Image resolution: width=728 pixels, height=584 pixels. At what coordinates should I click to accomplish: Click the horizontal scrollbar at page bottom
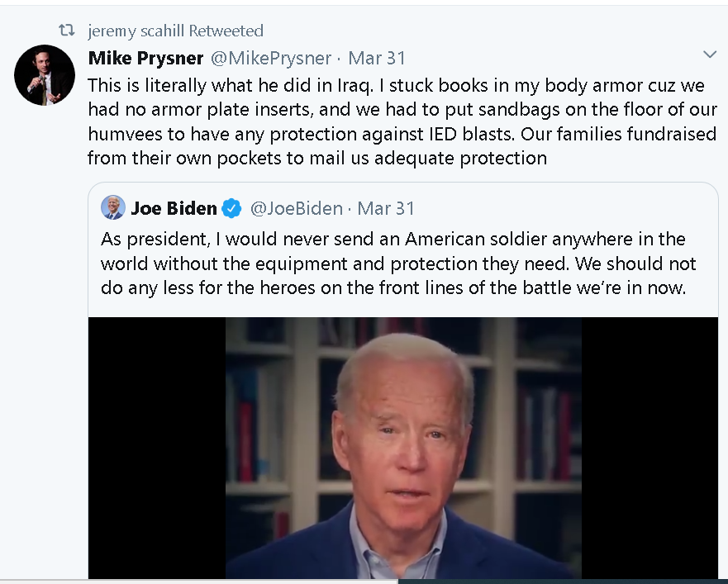point(364,582)
